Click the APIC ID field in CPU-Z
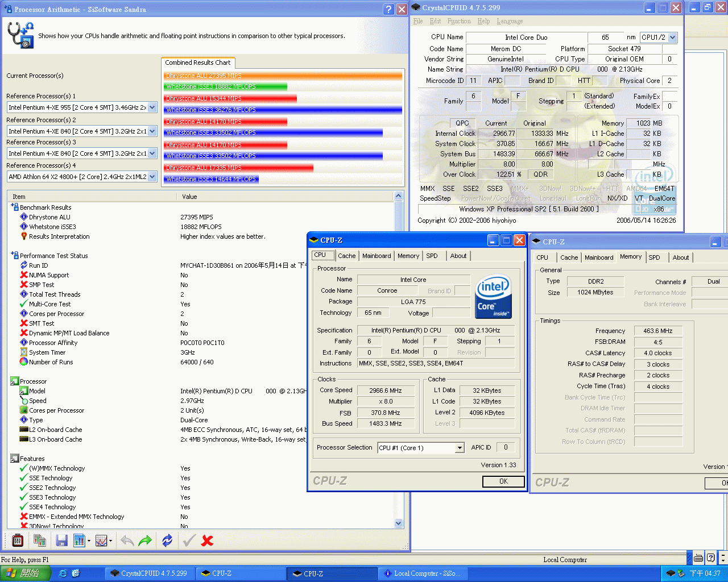This screenshot has height=582, width=728. point(506,447)
